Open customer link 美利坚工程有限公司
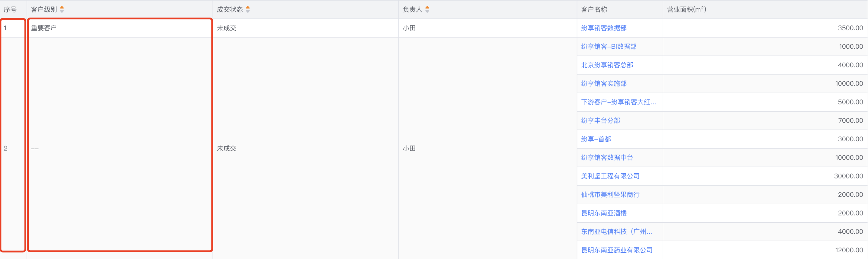The height and width of the screenshot is (259, 868). coord(610,176)
